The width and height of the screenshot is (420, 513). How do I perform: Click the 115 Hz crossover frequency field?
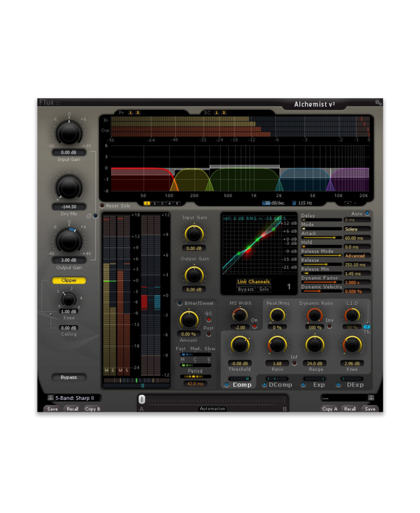302,203
